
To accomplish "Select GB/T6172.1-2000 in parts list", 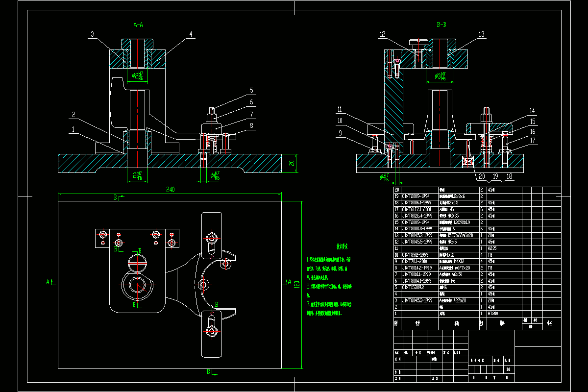I will pyautogui.click(x=417, y=209).
